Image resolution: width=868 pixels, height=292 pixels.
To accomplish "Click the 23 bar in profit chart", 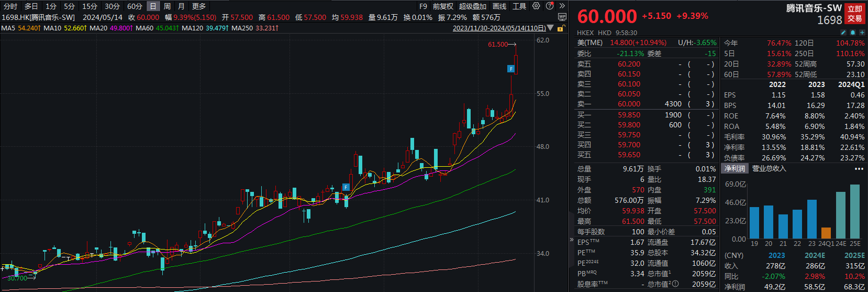I will pos(811,220).
